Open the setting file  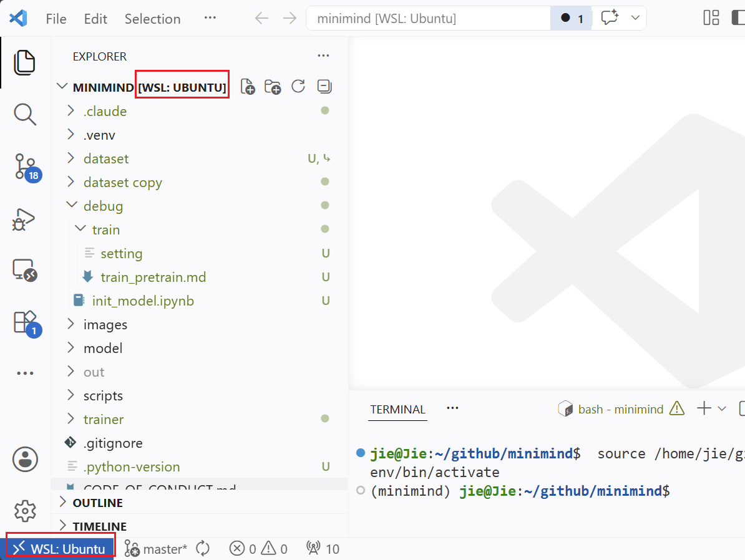[x=200, y=254]
